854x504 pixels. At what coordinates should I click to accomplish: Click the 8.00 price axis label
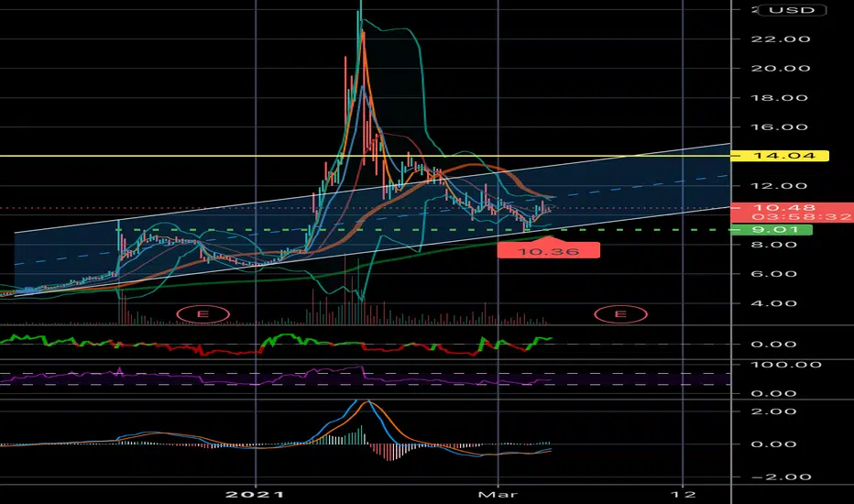tap(773, 245)
